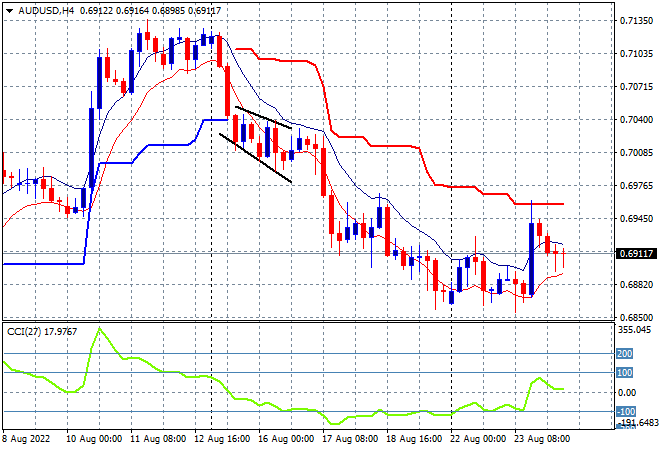Click the 0.70400 price scale label
Screen dimensions: 660x450
[636, 120]
